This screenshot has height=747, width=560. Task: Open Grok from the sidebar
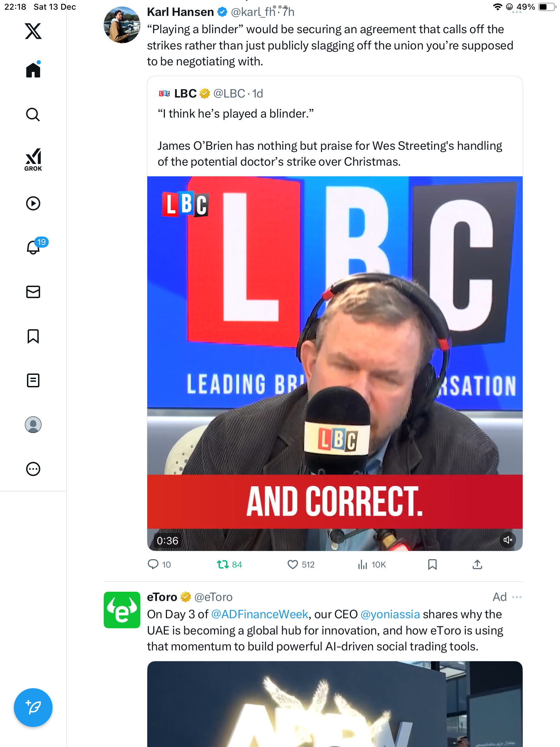[33, 160]
